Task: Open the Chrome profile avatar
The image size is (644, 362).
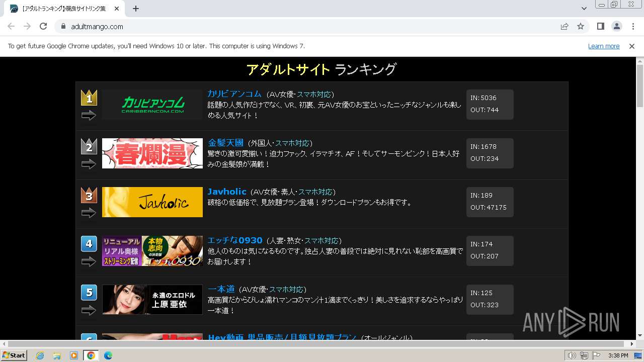Action: click(617, 26)
